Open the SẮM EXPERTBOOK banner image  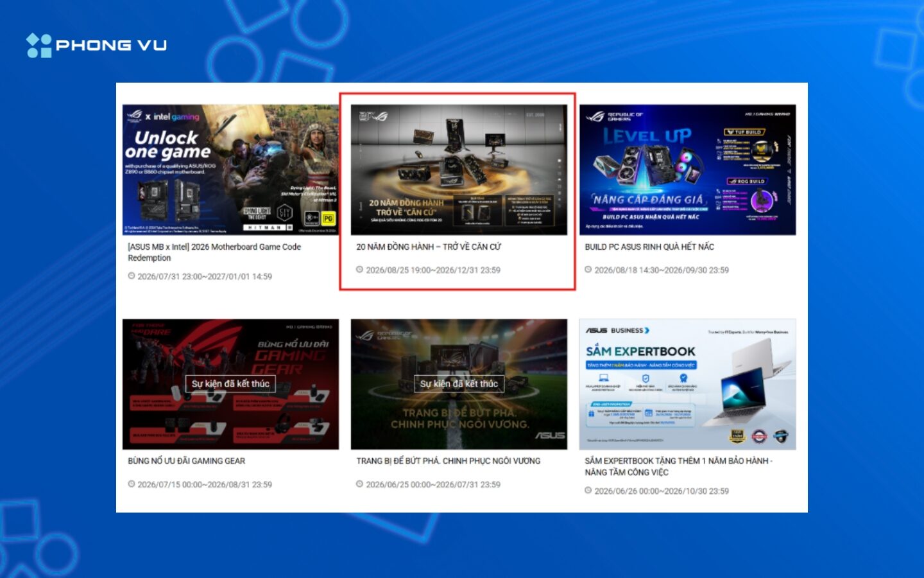click(687, 384)
